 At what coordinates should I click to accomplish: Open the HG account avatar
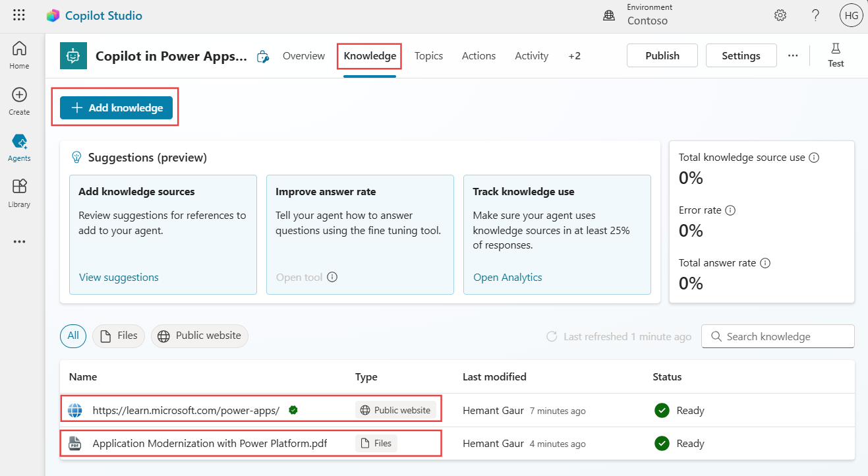click(x=851, y=15)
